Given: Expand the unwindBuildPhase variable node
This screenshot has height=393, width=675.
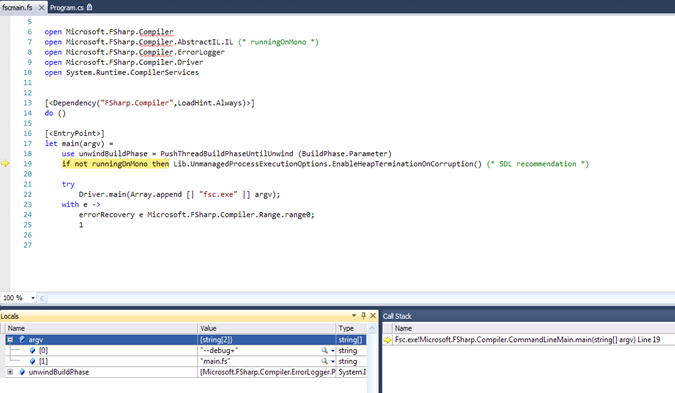Looking at the screenshot, I should [x=10, y=372].
